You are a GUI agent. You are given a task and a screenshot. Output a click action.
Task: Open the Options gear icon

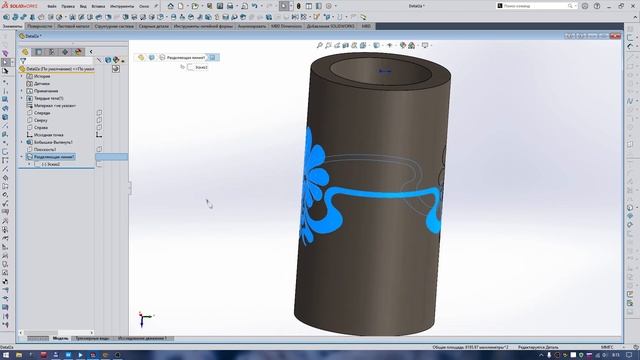(329, 6)
